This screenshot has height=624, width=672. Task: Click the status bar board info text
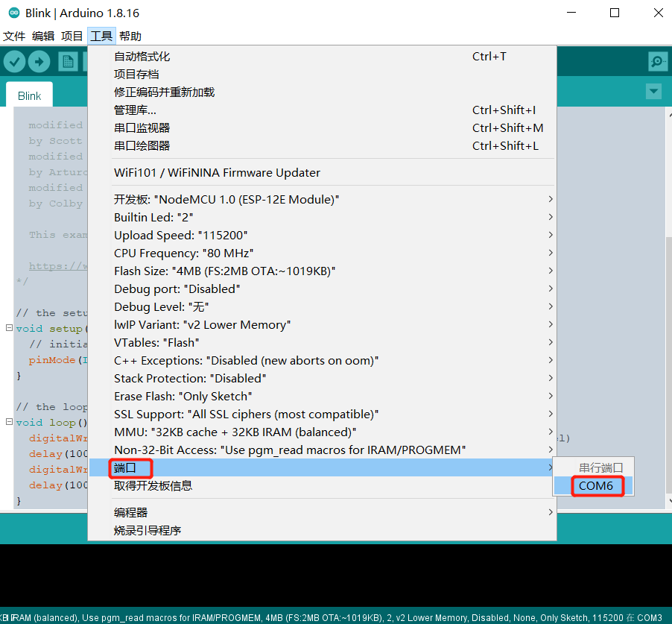[x=332, y=617]
